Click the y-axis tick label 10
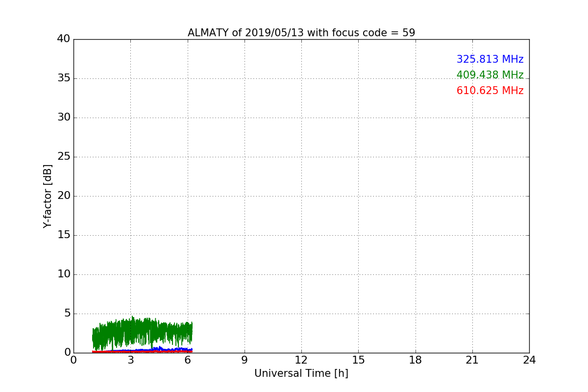 [64, 274]
